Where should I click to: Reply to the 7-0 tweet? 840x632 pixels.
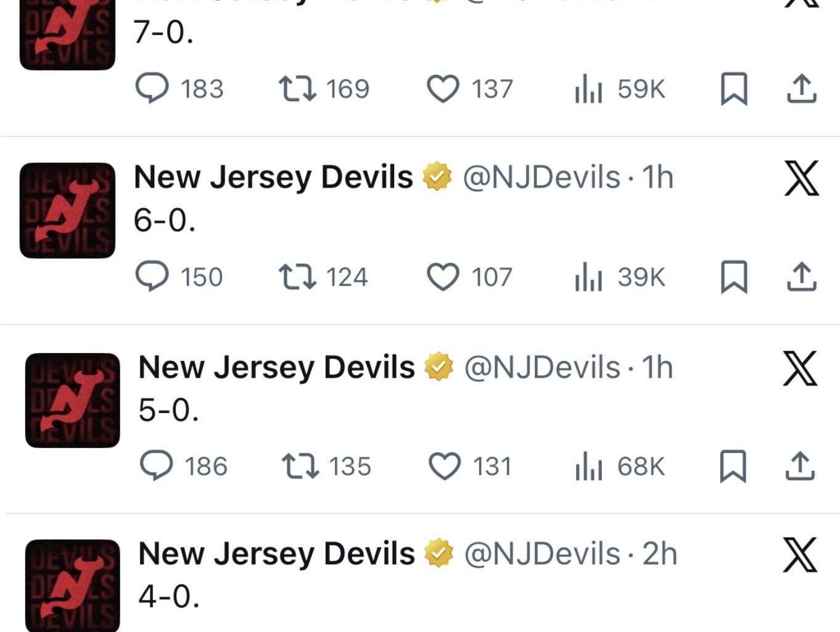click(152, 88)
